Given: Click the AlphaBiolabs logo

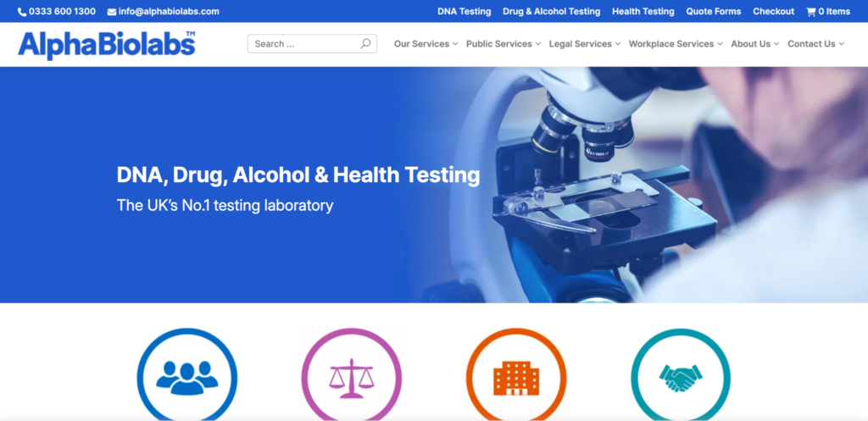Looking at the screenshot, I should pyautogui.click(x=106, y=45).
